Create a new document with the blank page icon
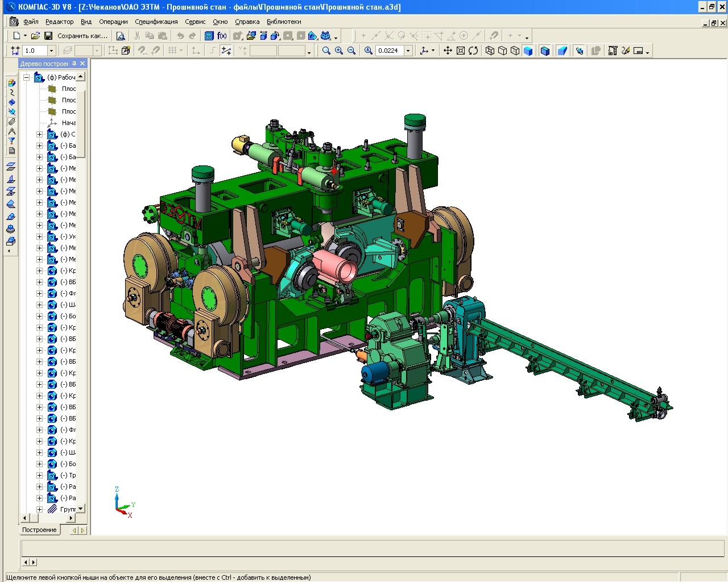This screenshot has width=728, height=582. 16,36
